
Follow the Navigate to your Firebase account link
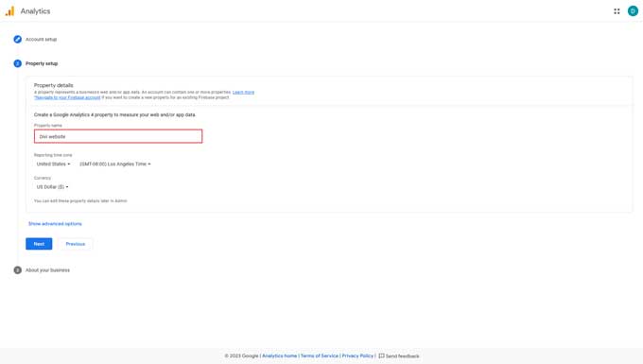[67, 97]
